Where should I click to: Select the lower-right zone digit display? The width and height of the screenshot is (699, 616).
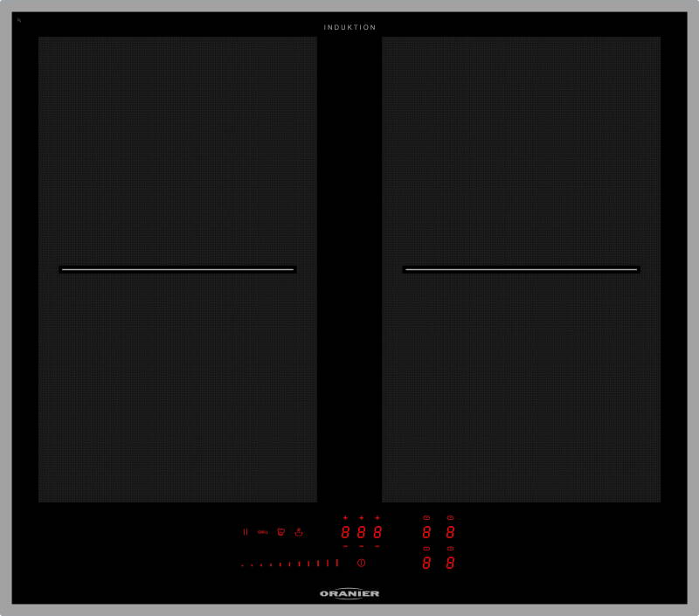[x=450, y=563]
